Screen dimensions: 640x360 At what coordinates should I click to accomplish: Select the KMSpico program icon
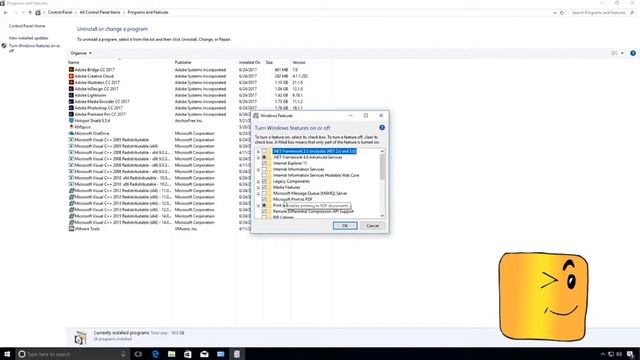pyautogui.click(x=71, y=127)
